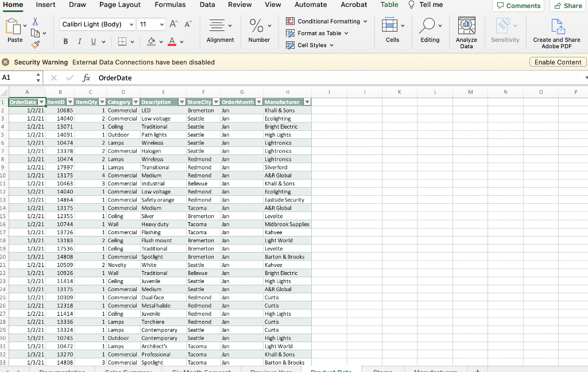Select the cell containing ItemID 17997
588x372 pixels.
click(x=60, y=168)
